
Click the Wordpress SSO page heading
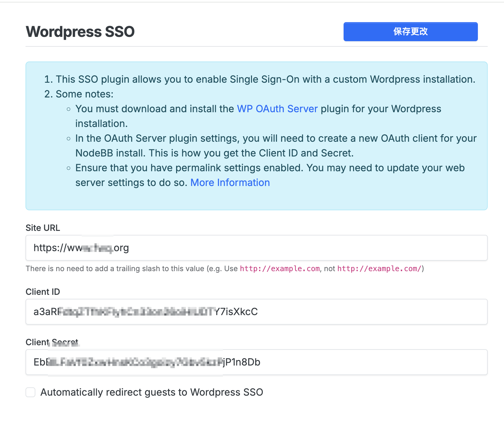point(80,32)
